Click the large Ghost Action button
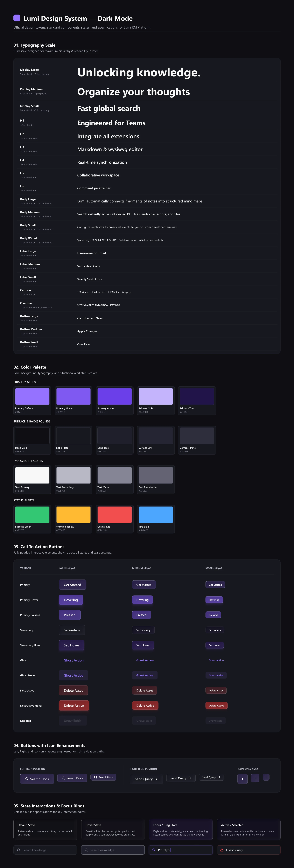 (x=73, y=660)
